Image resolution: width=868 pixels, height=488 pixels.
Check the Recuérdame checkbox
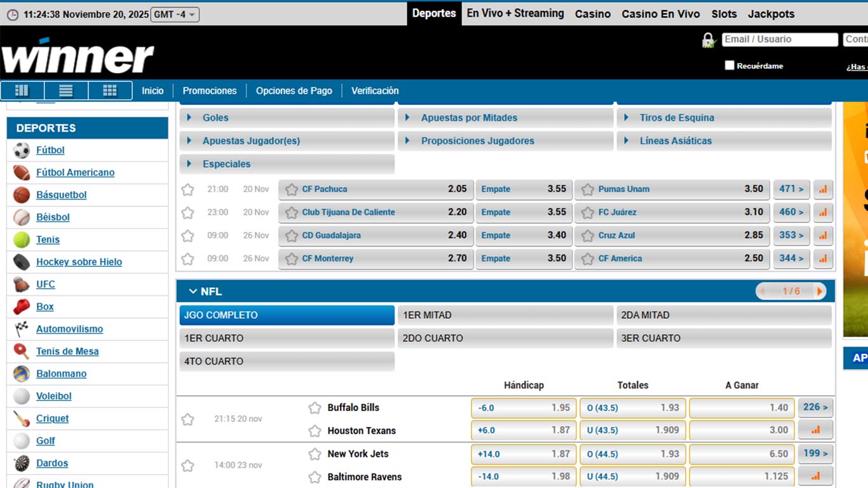(x=729, y=65)
